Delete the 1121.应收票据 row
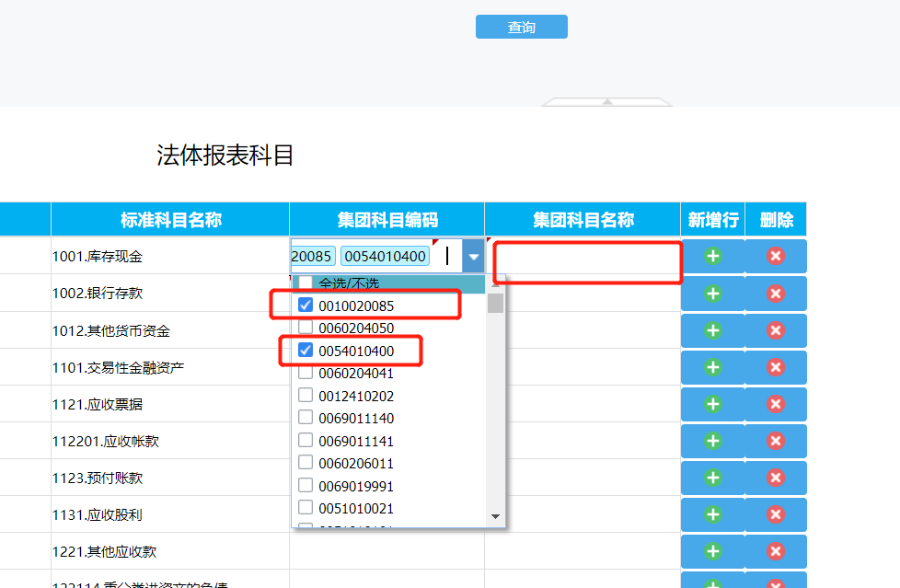This screenshot has height=588, width=900. pyautogui.click(x=776, y=404)
